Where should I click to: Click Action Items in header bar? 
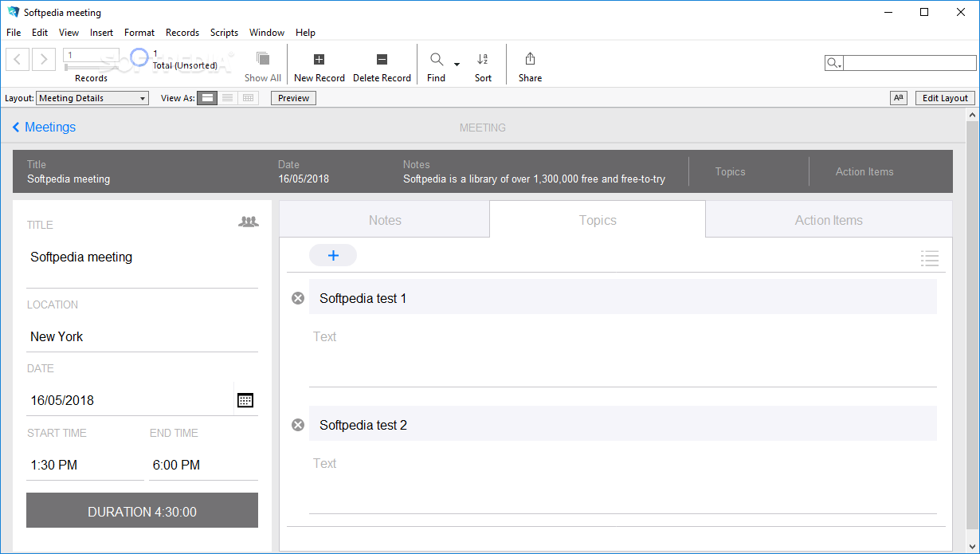tap(864, 171)
